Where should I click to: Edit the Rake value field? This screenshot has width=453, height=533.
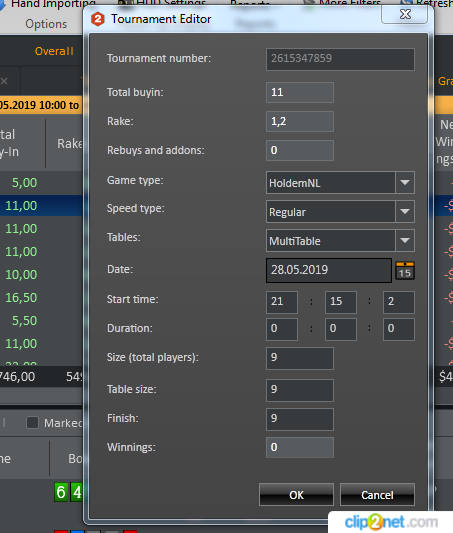[300, 121]
